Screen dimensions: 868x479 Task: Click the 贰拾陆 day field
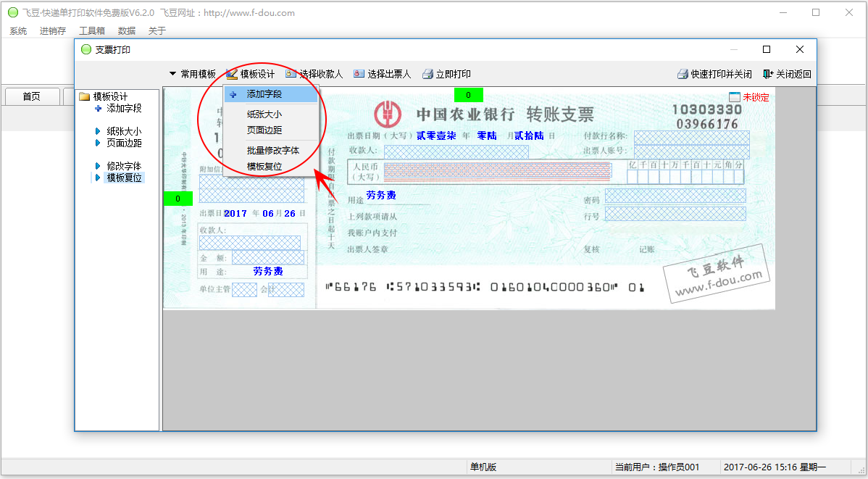(x=529, y=136)
